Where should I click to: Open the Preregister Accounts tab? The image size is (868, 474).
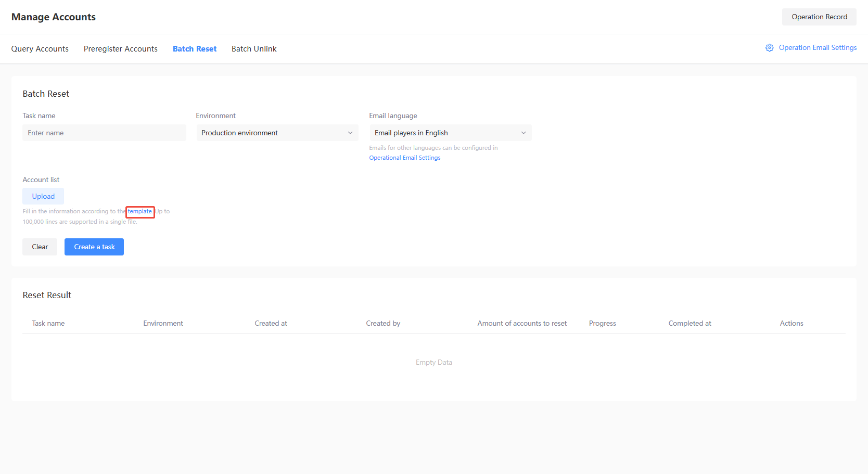[x=121, y=49]
